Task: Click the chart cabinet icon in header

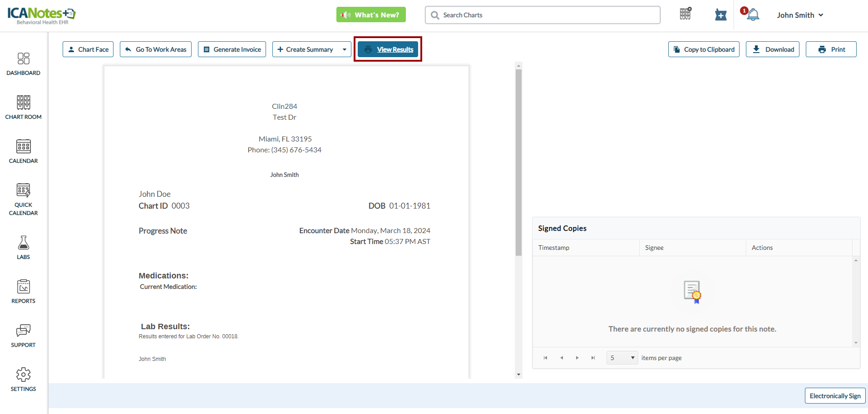Action: click(x=686, y=14)
